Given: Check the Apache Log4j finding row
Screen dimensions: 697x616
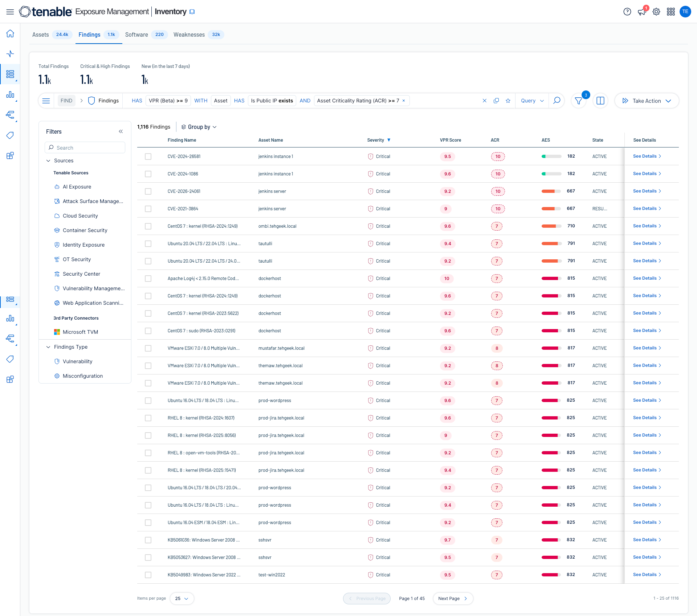Looking at the screenshot, I should 148,279.
